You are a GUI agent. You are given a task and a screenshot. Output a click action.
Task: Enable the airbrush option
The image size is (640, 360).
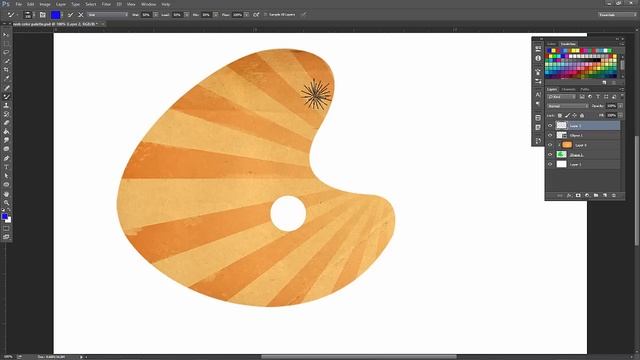pyautogui.click(x=256, y=15)
